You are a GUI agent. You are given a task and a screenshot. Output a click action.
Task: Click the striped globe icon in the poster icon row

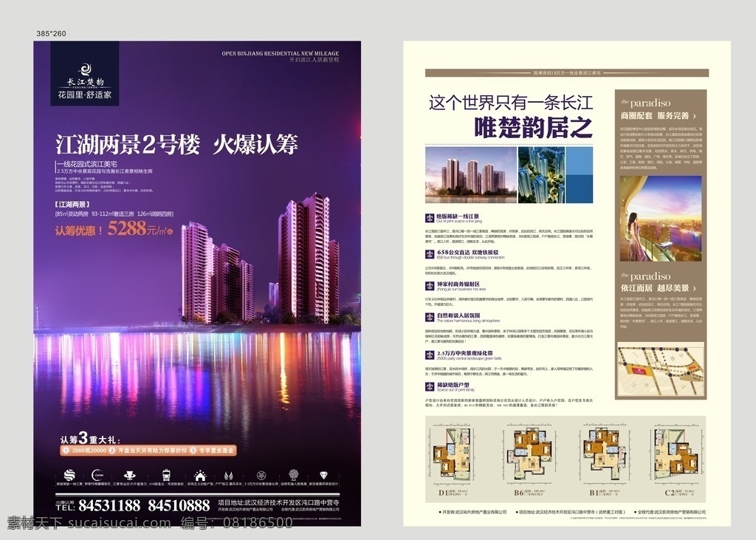click(x=69, y=475)
